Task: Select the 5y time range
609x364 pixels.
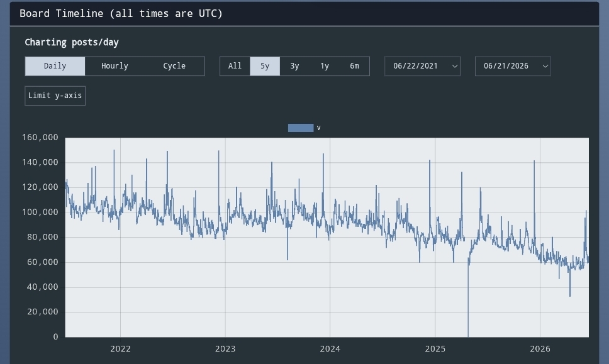Action: (264, 66)
